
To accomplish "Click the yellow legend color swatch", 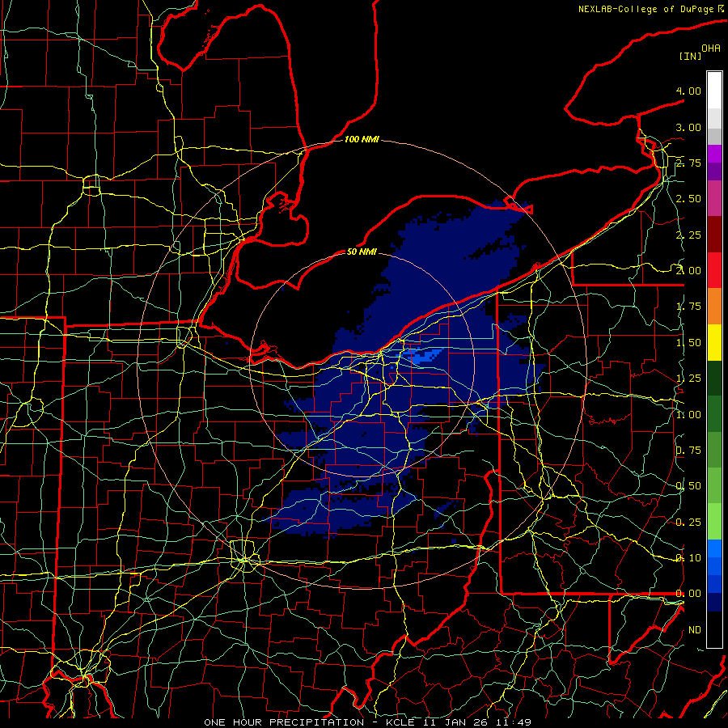I will (714, 341).
